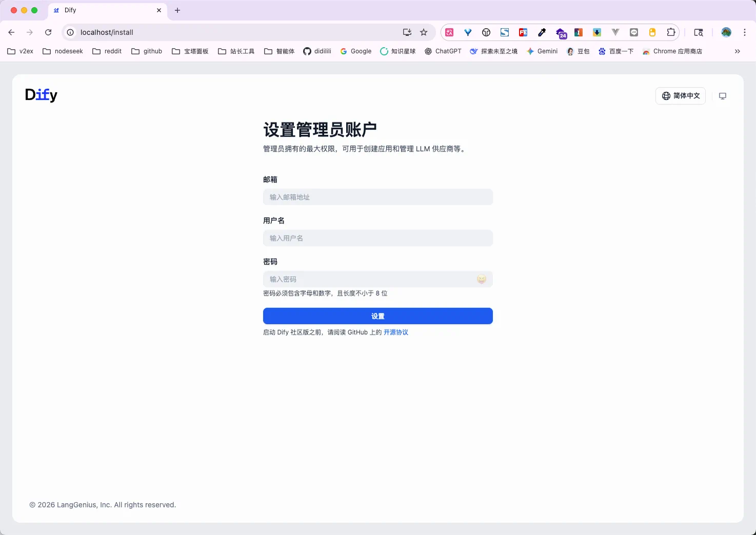Go forward with the browser forward arrow
The width and height of the screenshot is (756, 535).
pyautogui.click(x=30, y=32)
